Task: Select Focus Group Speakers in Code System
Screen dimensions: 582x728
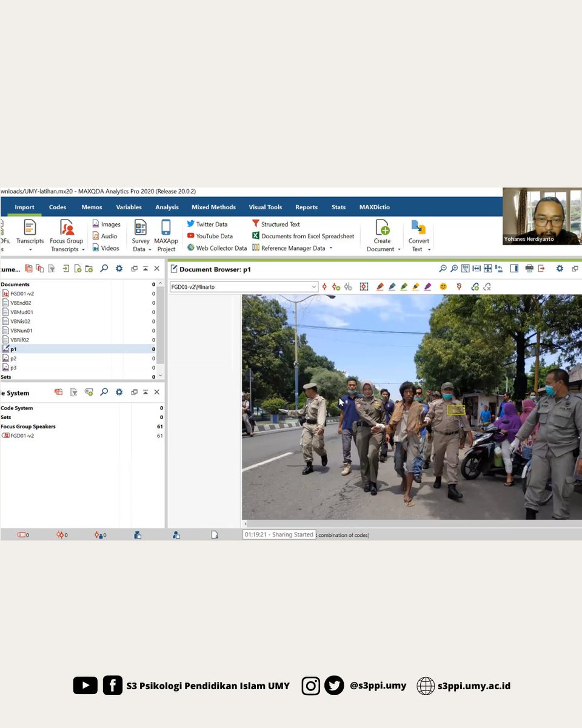Action: point(28,426)
